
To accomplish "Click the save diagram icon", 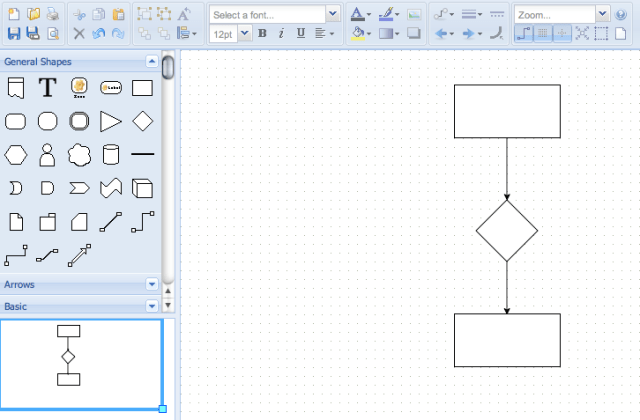I will (x=14, y=33).
